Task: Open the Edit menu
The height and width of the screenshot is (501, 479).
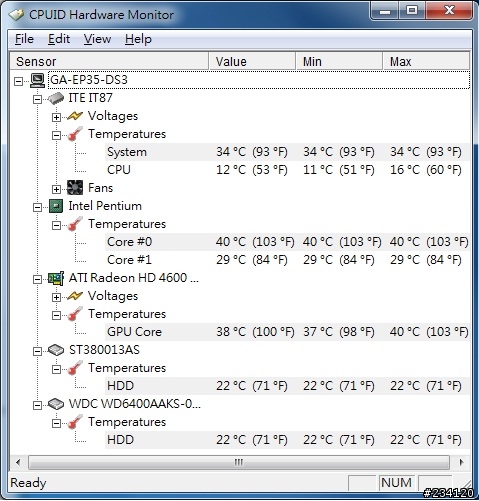Action: [x=59, y=39]
